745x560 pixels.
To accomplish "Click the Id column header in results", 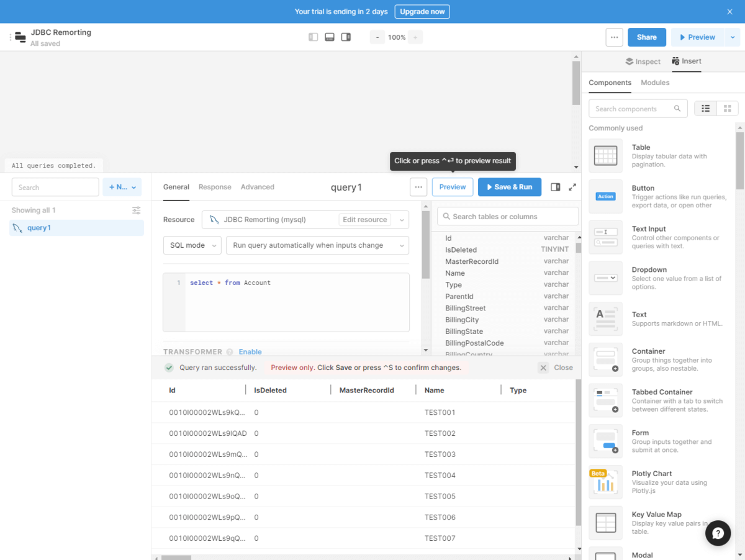I will point(173,391).
